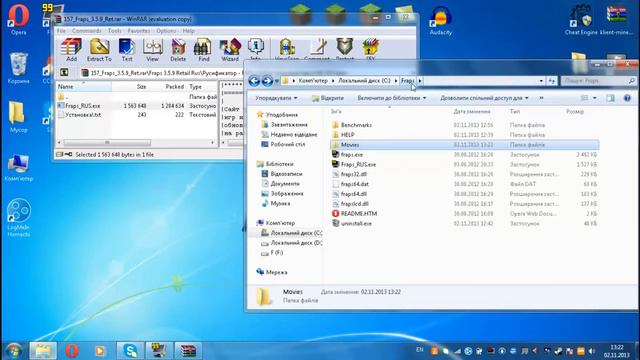Open the Help menu in WinRAR

click(x=188, y=31)
